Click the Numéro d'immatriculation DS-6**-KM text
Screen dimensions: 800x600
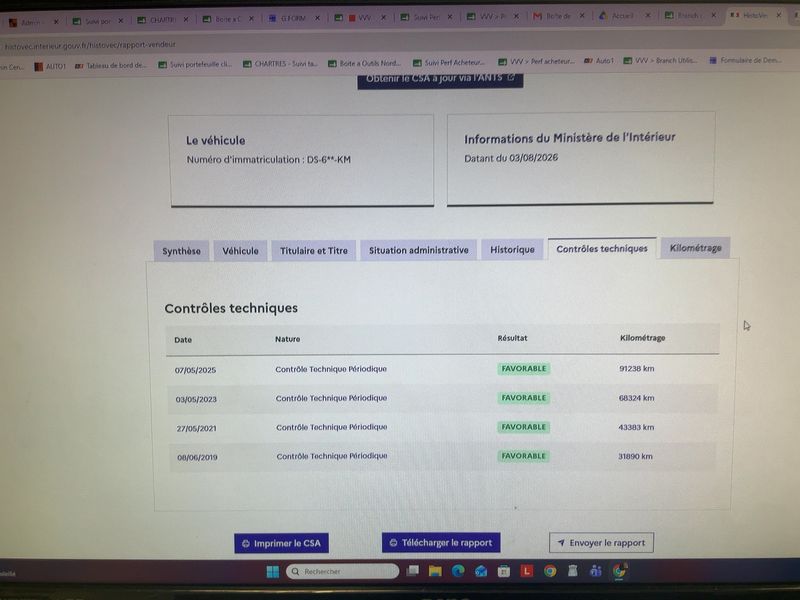pyautogui.click(x=268, y=160)
